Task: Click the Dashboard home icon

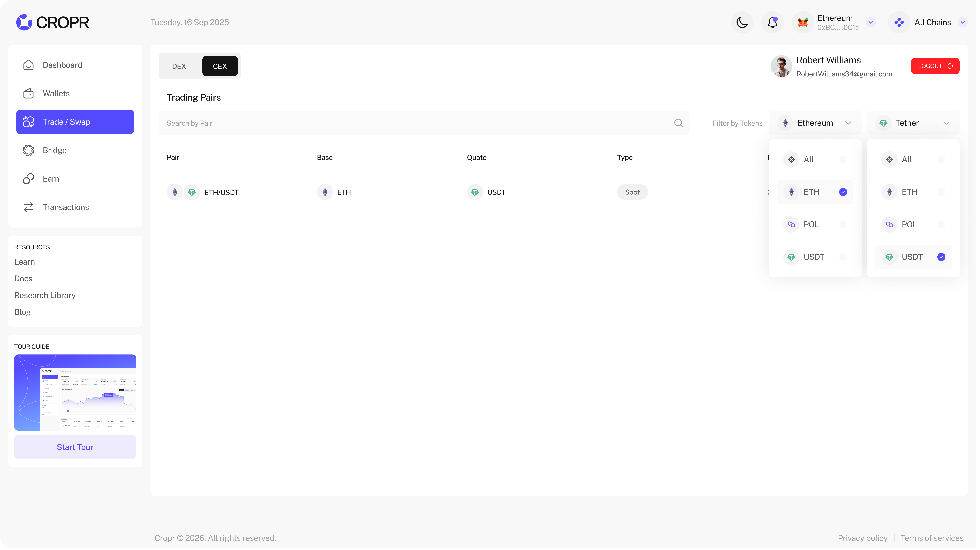Action: pos(29,65)
